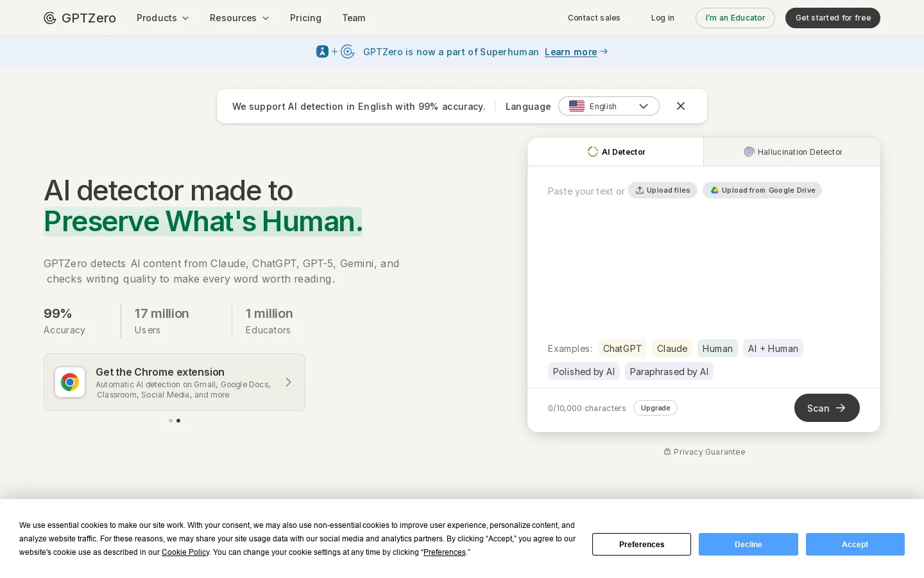The image size is (924, 578).
Task: Click Contact sales link
Action: pos(594,18)
